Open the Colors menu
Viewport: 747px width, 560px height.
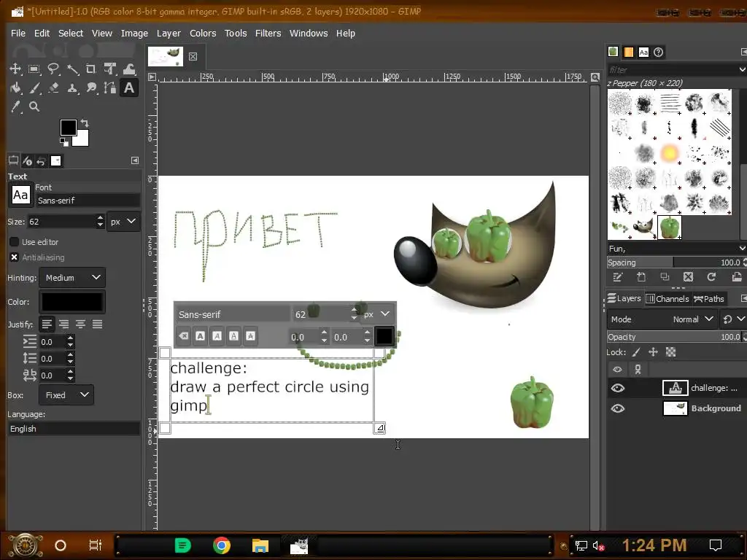point(203,34)
